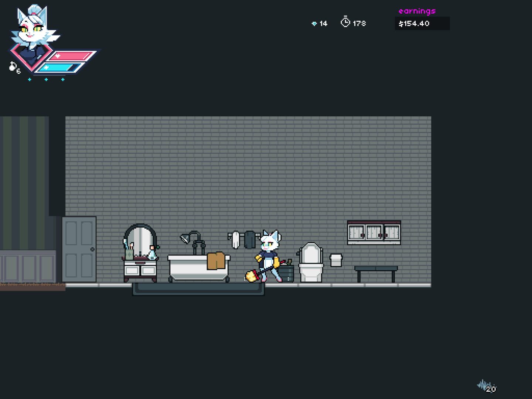Click the spray bottle ammo icon
Viewport: 532px width, 399px height.
click(x=13, y=67)
